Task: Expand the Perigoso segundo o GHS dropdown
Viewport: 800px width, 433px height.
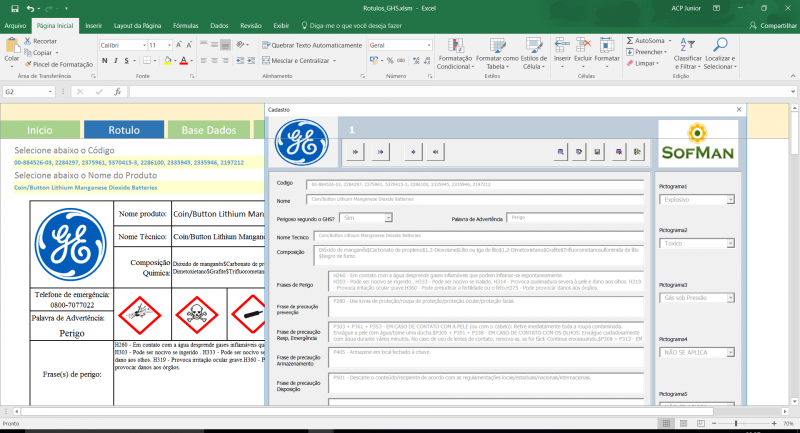Action: (389, 216)
